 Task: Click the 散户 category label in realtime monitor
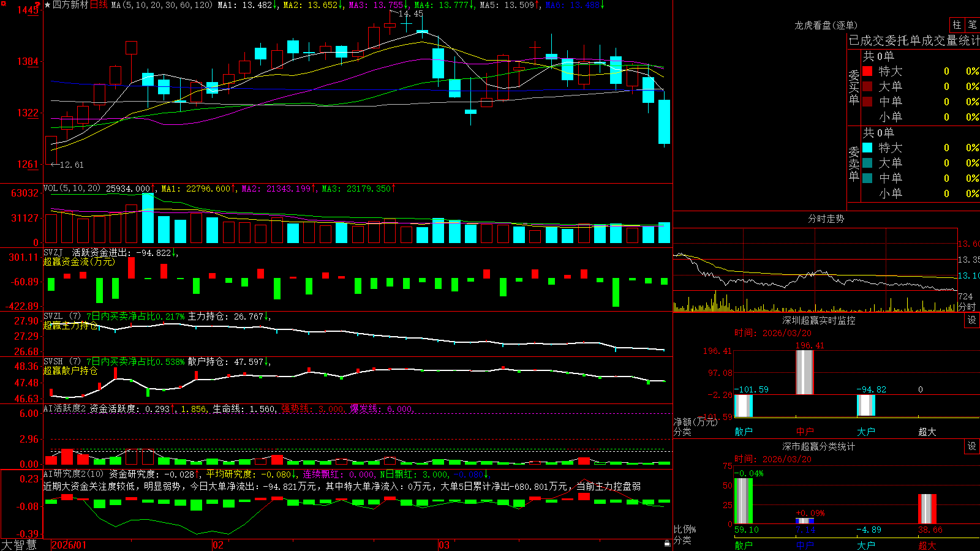tap(744, 432)
